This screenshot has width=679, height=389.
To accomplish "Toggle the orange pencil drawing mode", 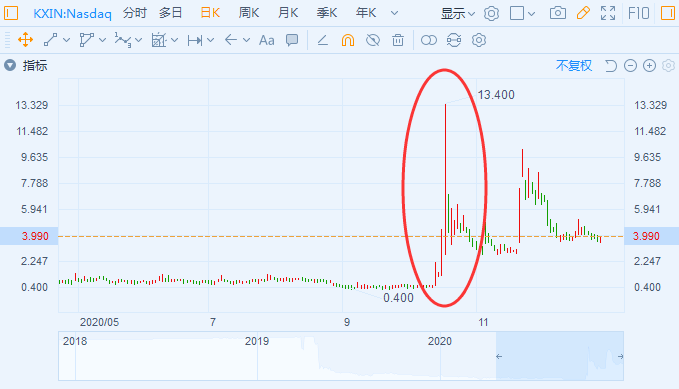I will click(x=583, y=13).
